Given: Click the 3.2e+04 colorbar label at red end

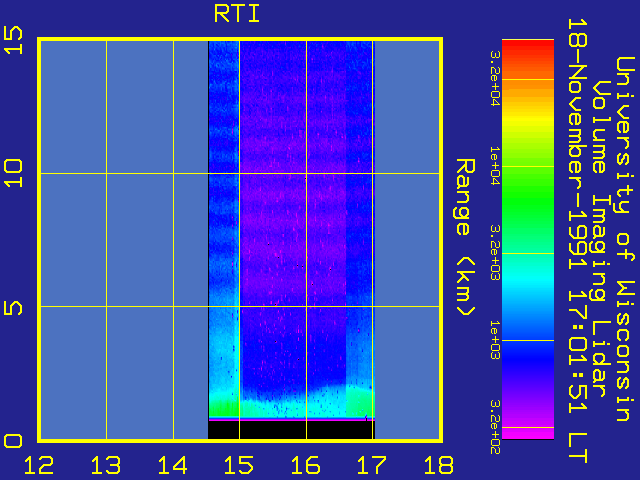Looking at the screenshot, I should [x=495, y=78].
